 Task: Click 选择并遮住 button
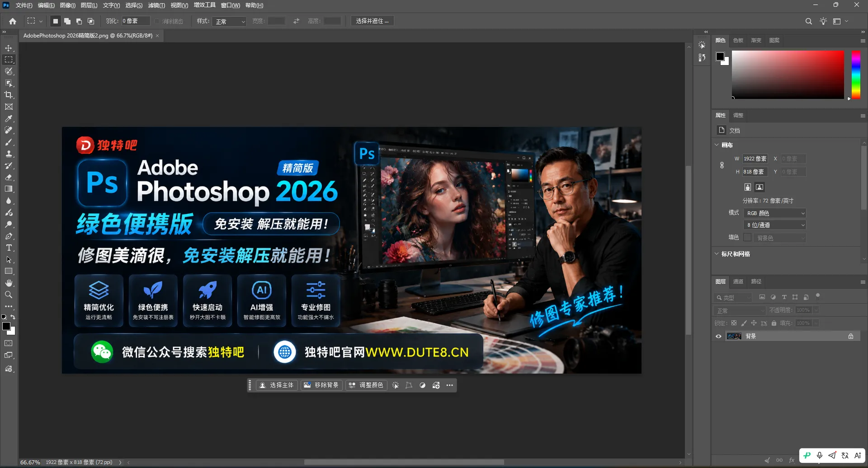tap(372, 21)
